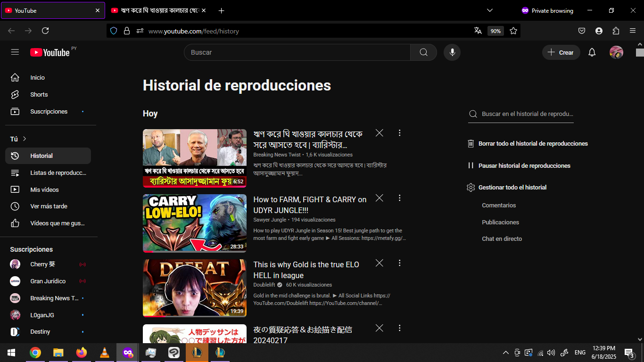Open Ver más tarde in the sidebar
644x362 pixels.
pos(48,206)
